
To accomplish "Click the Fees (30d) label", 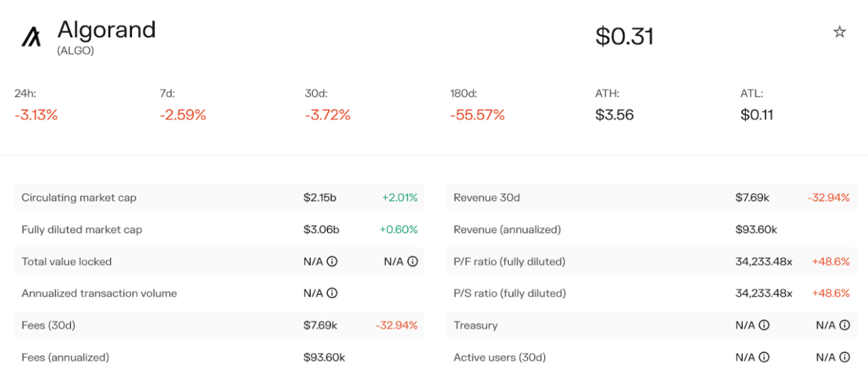I will 48,325.
